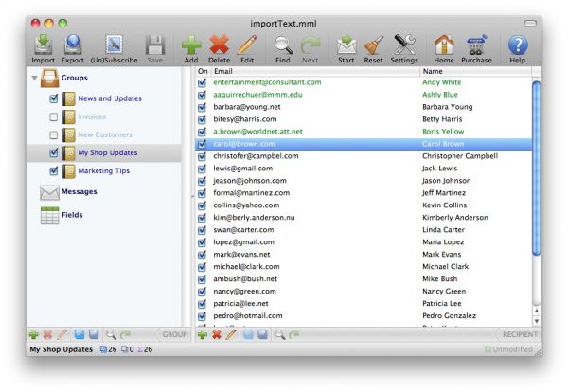The width and height of the screenshot is (568, 392).
Task: Collapse the Groups disclosure triangle
Action: pyautogui.click(x=35, y=79)
